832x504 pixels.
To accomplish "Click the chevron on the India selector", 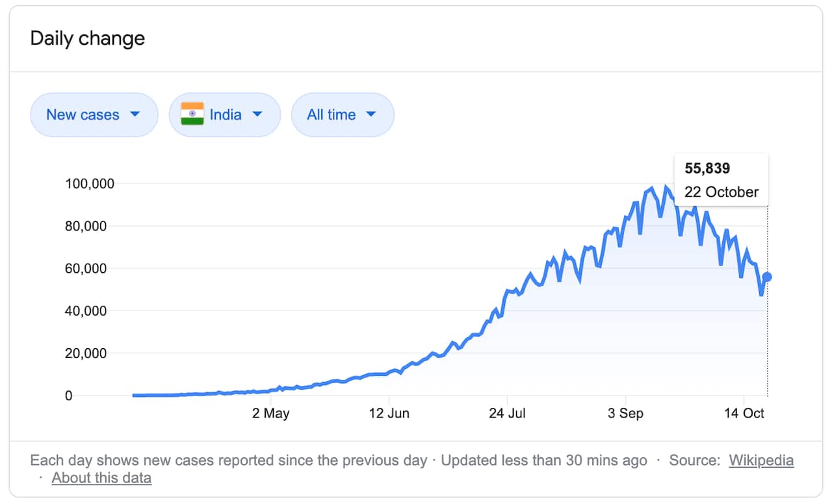I will coord(257,114).
